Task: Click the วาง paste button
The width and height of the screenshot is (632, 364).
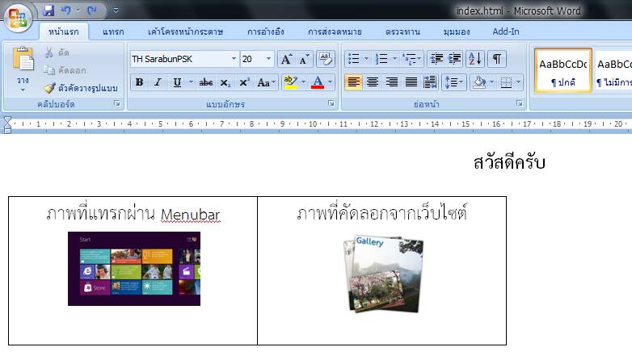Action: pyautogui.click(x=23, y=69)
